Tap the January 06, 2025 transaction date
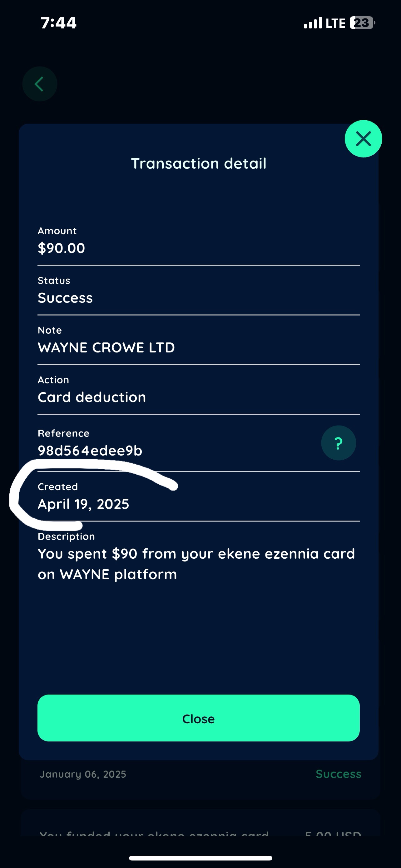Viewport: 401px width, 868px height. 83,774
